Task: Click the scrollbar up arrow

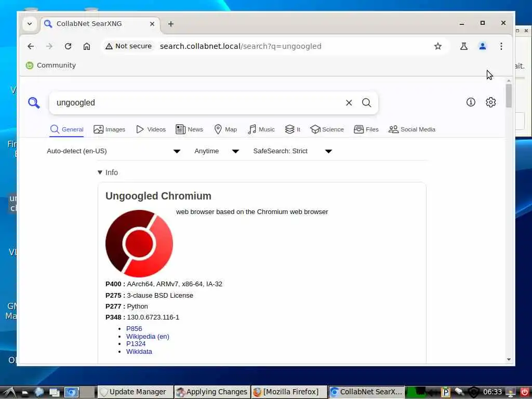Action: pyautogui.click(x=509, y=81)
